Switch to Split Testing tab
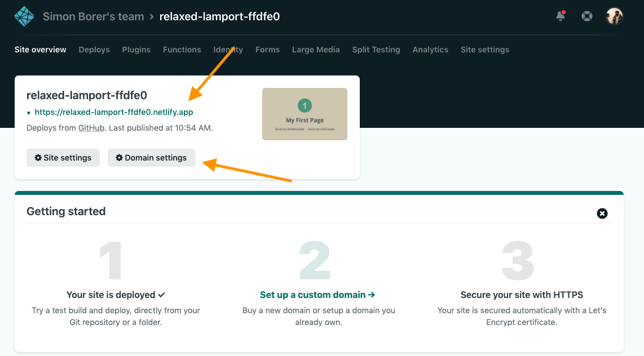Image resolution: width=644 pixels, height=356 pixels. click(x=376, y=50)
